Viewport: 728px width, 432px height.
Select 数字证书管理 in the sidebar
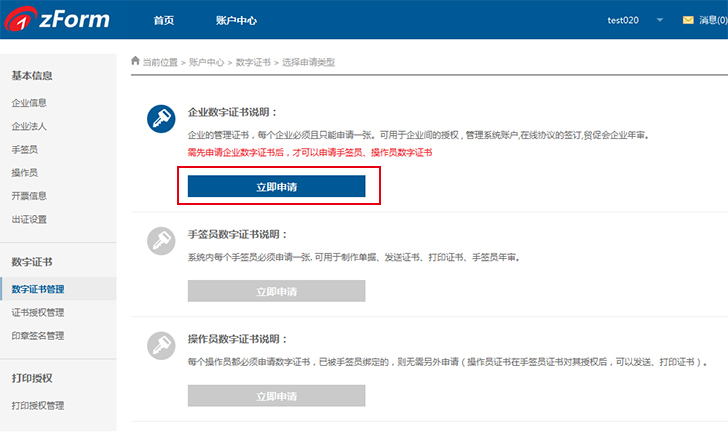pos(38,290)
